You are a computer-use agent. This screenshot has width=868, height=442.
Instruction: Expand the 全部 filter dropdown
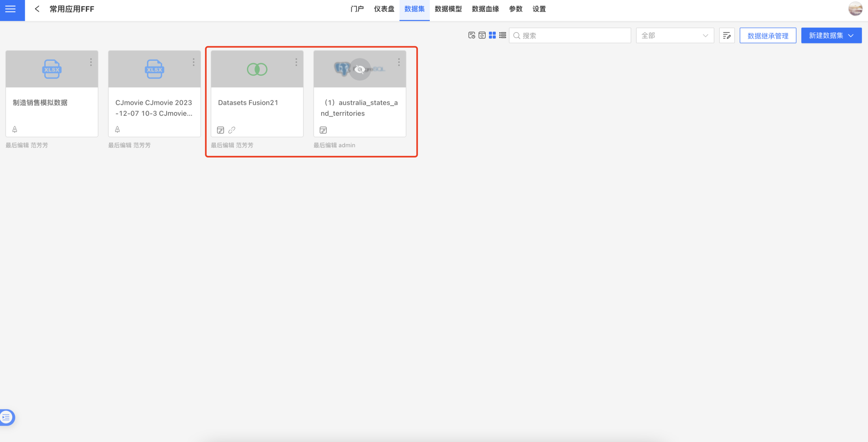tap(675, 36)
